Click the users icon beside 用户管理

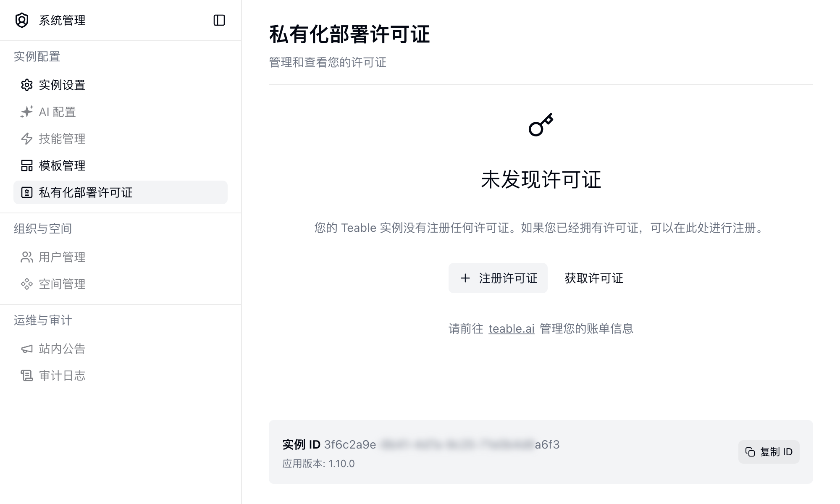click(27, 257)
